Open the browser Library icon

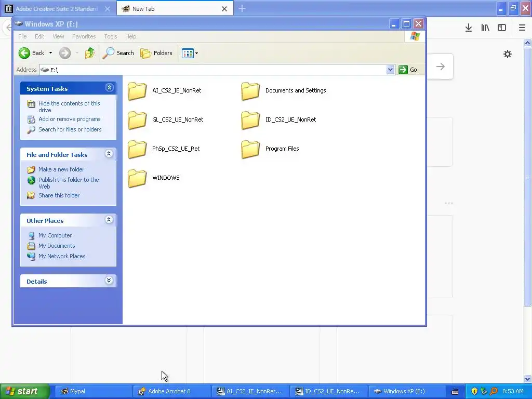click(x=485, y=28)
